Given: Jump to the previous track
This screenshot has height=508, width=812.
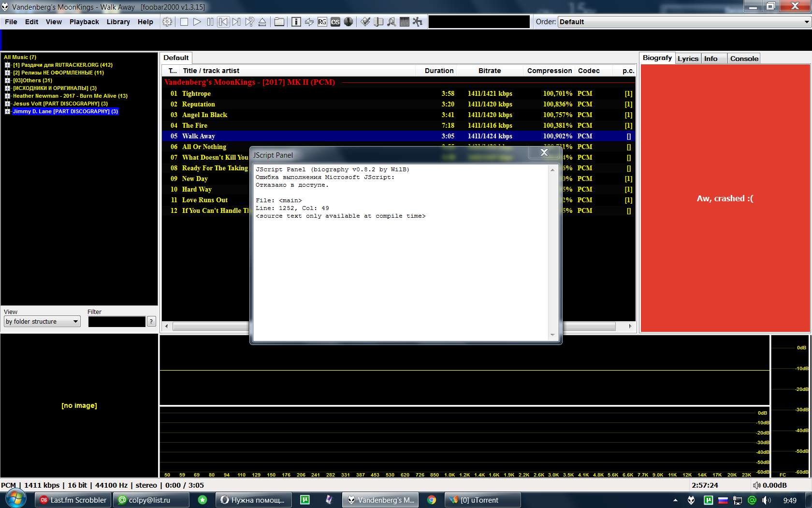Looking at the screenshot, I should coord(223,22).
